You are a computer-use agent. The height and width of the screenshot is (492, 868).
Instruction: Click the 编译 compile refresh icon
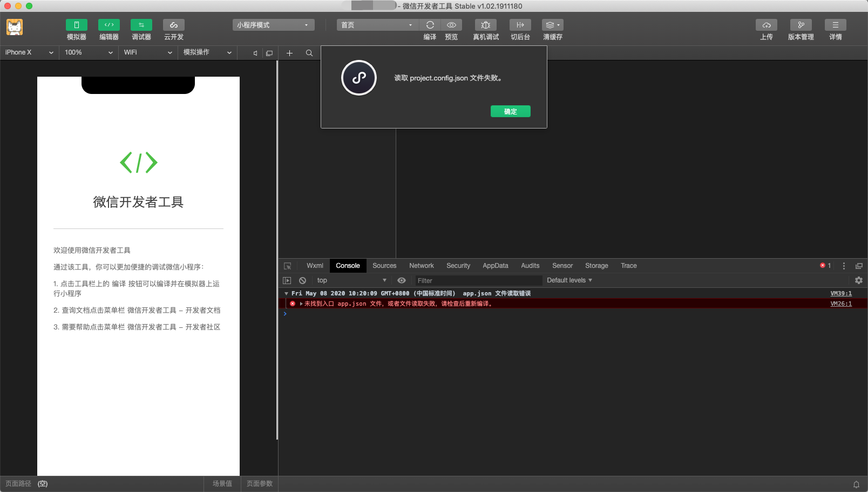(x=430, y=25)
